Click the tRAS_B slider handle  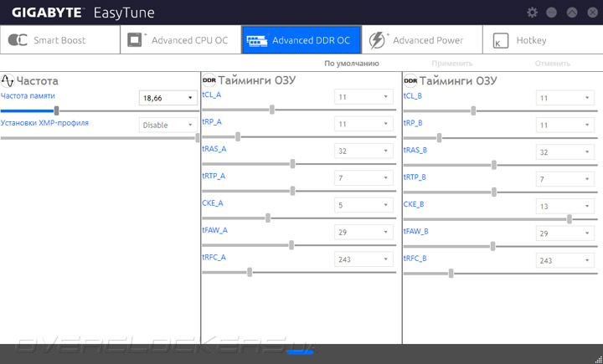(x=494, y=166)
